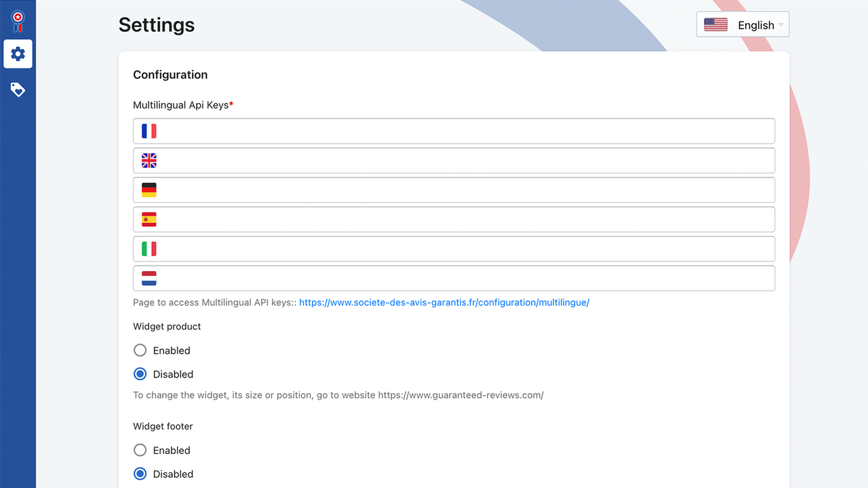The image size is (868, 488).
Task: Open Settings via the gear icon
Action: click(18, 54)
